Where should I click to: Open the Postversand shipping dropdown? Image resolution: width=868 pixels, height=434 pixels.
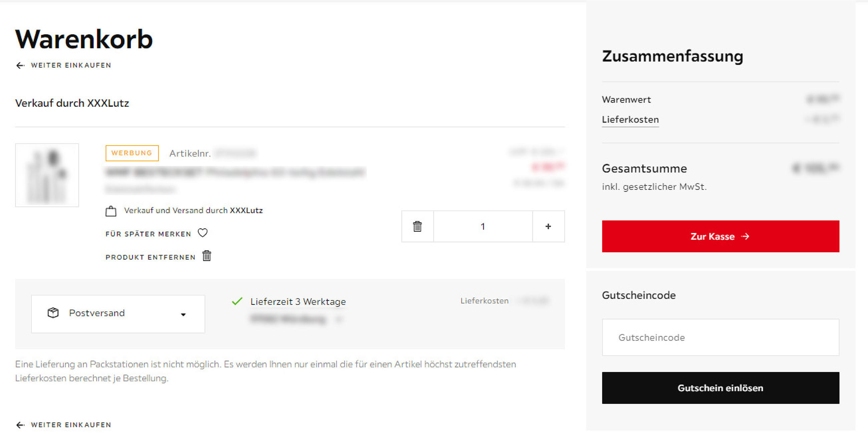point(118,314)
